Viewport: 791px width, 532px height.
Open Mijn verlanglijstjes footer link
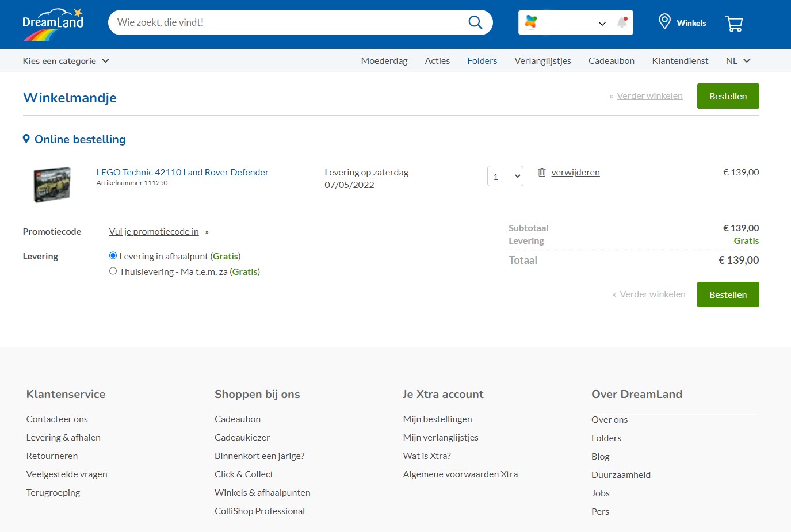pyautogui.click(x=441, y=438)
